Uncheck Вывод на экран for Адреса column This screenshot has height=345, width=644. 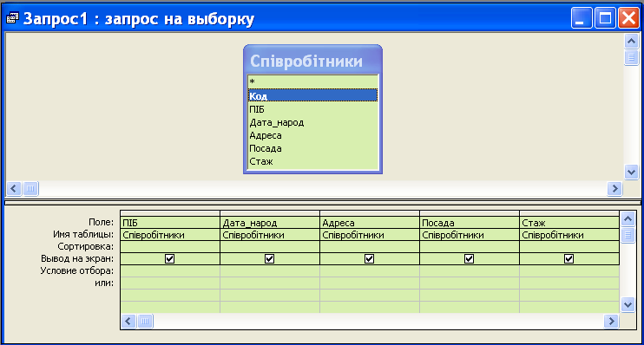tap(369, 259)
